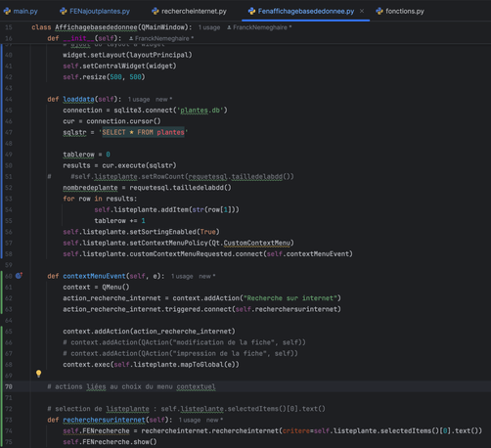The image size is (491, 448).
Task: Open the fonctions.py tab
Action: 400,12
